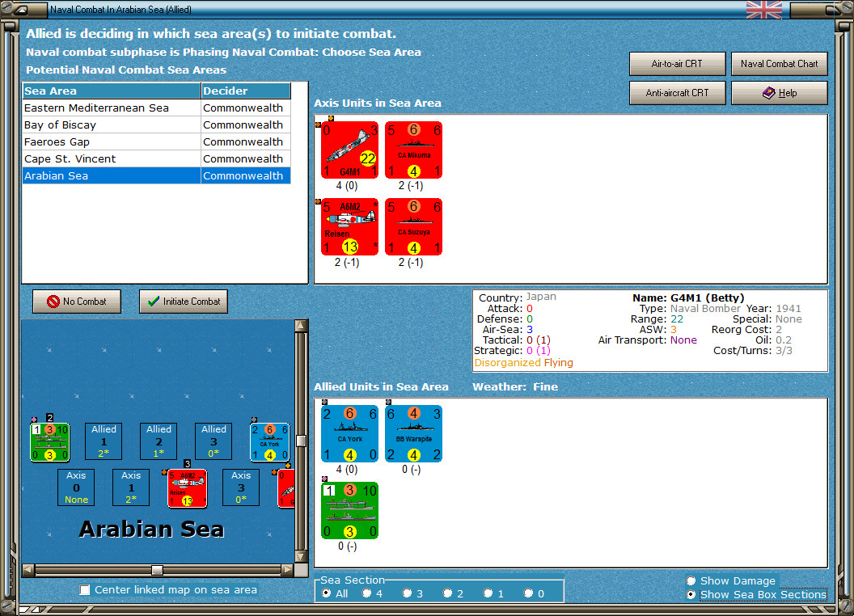Select sea section 1 radio button
This screenshot has width=854, height=616.
coord(488,593)
